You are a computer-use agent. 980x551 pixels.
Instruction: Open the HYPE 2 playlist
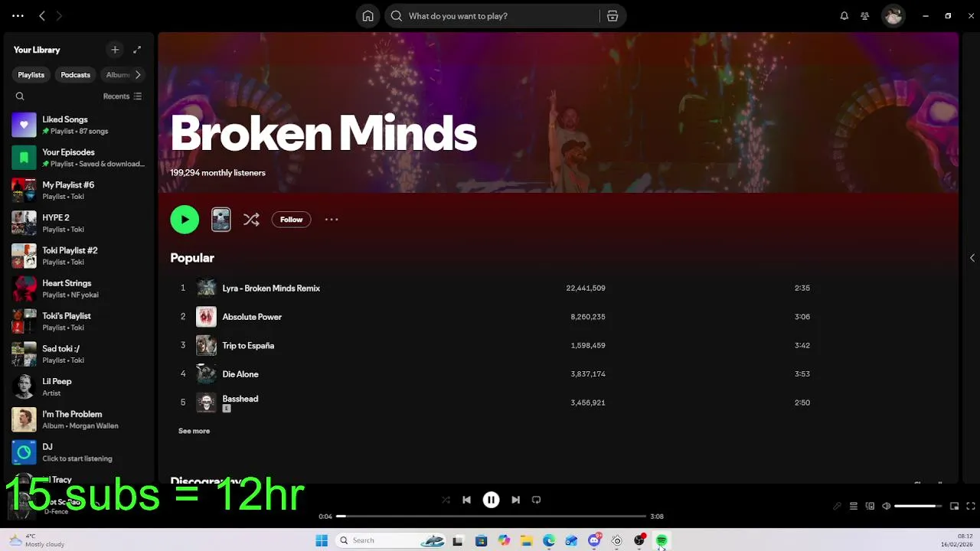79,223
